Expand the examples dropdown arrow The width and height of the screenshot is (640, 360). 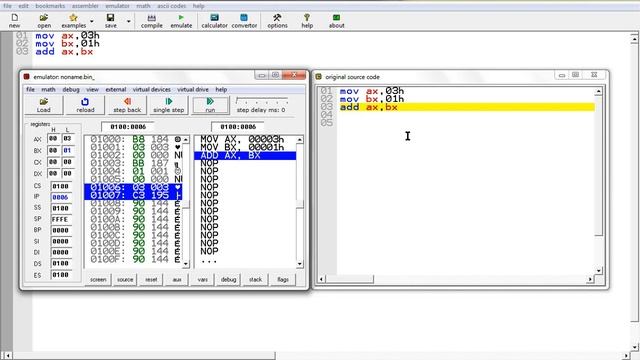coord(91,21)
